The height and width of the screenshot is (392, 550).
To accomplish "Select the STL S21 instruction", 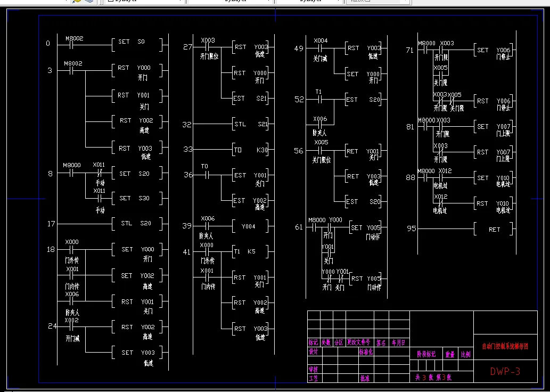I will click(x=250, y=124).
